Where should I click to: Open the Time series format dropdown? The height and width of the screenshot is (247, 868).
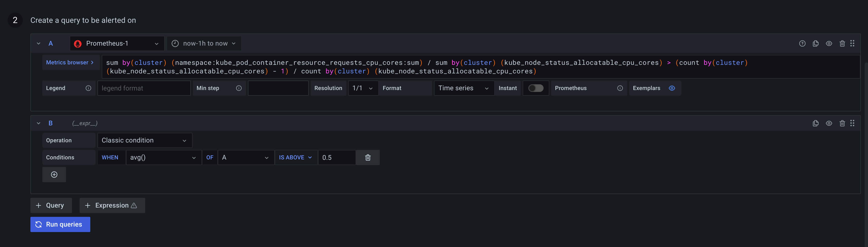(464, 88)
